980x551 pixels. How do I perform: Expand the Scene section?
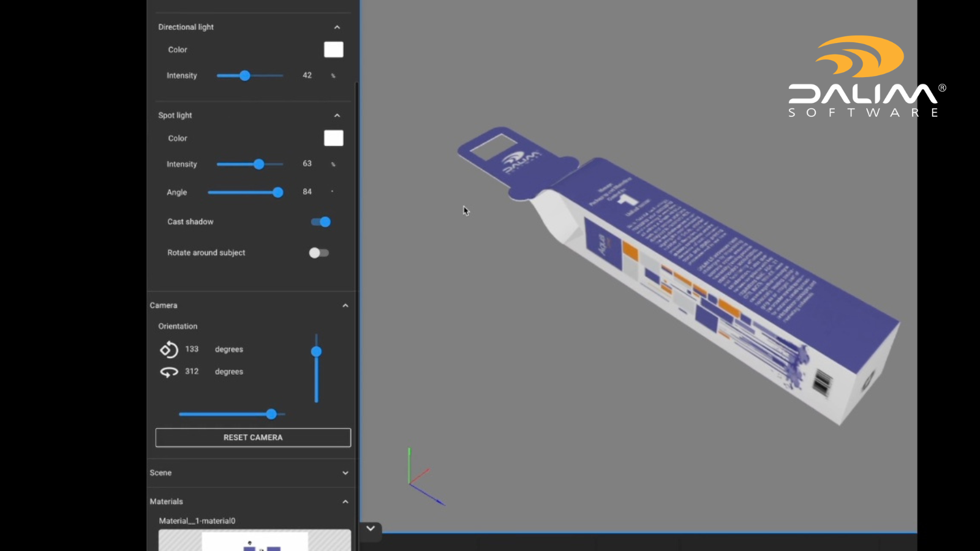[345, 473]
